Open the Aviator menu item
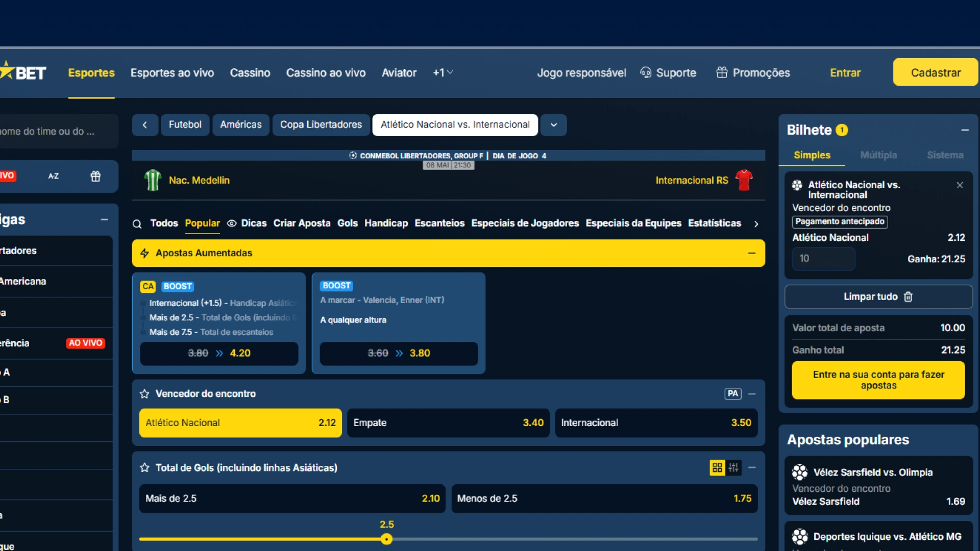 point(399,72)
